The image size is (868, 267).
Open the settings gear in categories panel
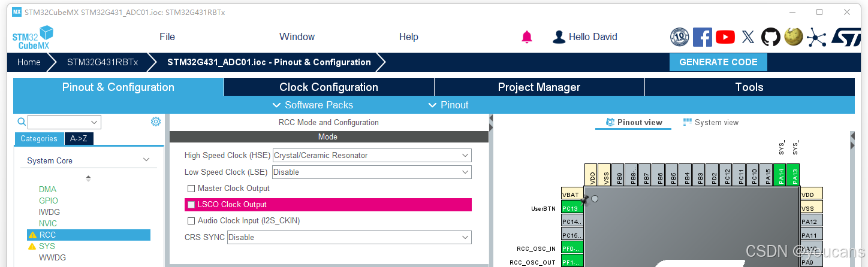pos(156,122)
